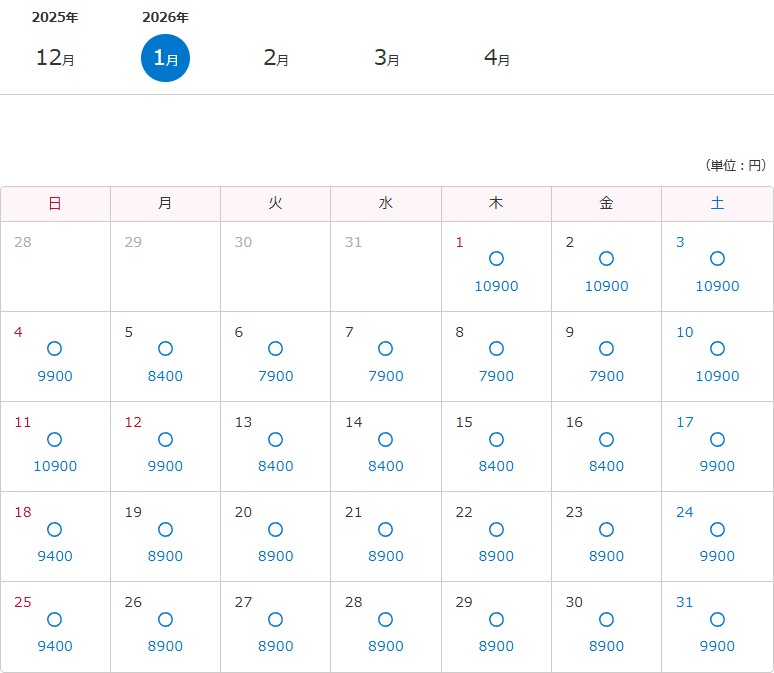Click the circle icon for January 10
774x673 pixels.
click(717, 349)
